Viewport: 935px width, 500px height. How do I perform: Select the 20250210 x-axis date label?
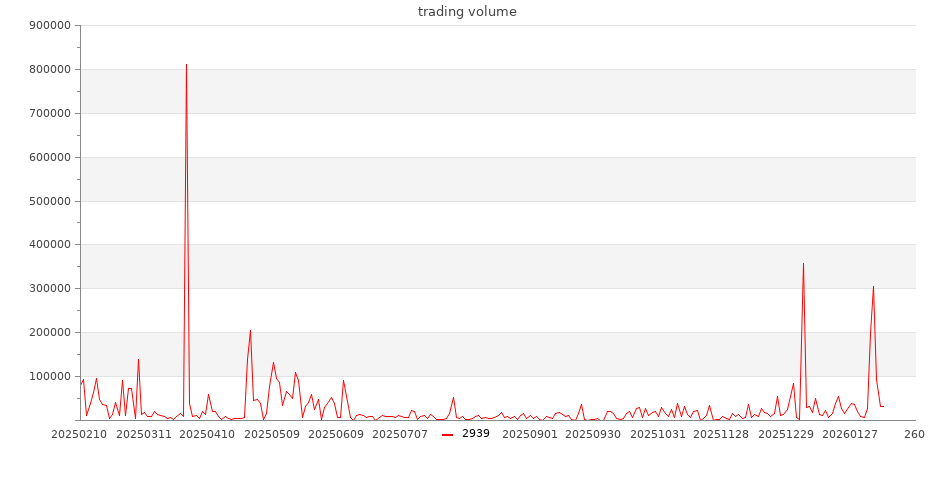coord(77,434)
